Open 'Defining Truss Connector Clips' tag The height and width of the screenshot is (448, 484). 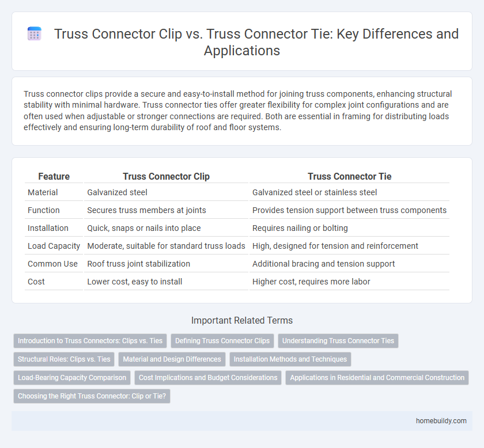[x=222, y=341]
